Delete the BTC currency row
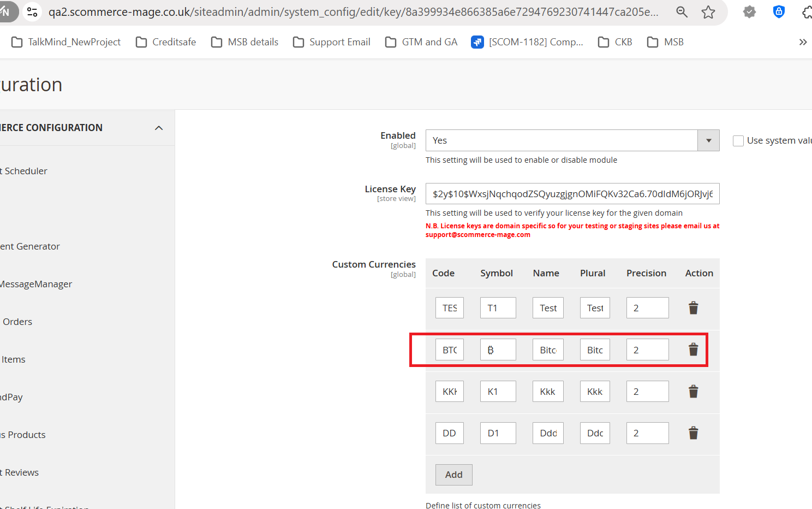 [693, 350]
